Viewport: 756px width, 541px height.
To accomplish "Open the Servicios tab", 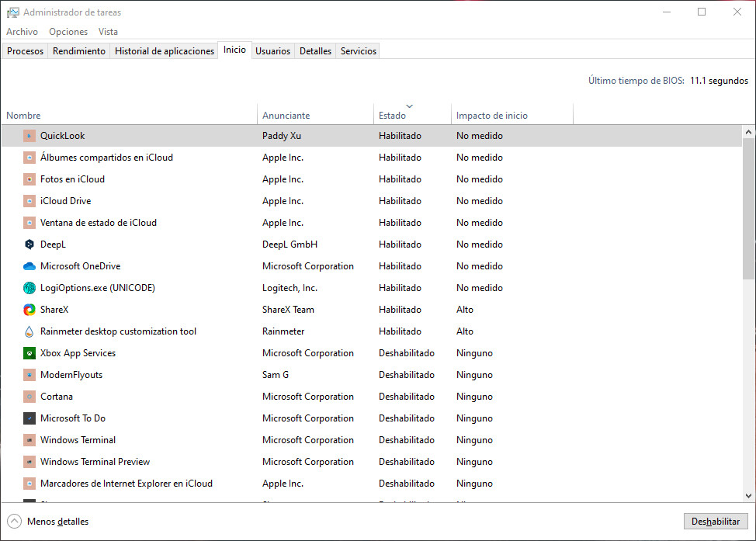I will point(359,51).
